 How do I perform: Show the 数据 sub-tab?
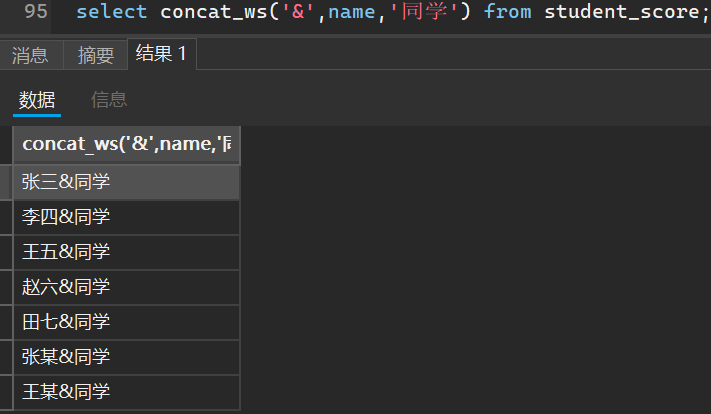click(x=37, y=100)
